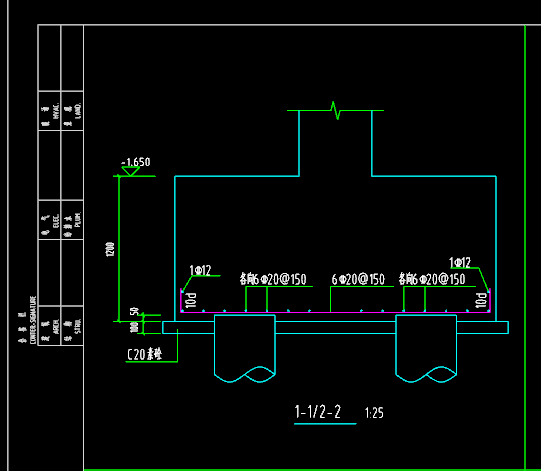This screenshot has width=541, height=471.
Task: Select the -1.650 elevation label
Action: [136, 162]
